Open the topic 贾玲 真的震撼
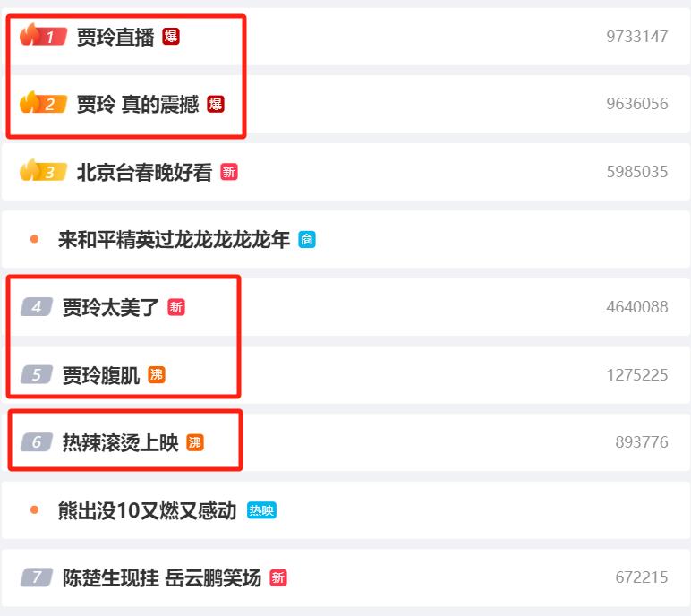Image resolution: width=691 pixels, height=616 pixels. click(138, 105)
